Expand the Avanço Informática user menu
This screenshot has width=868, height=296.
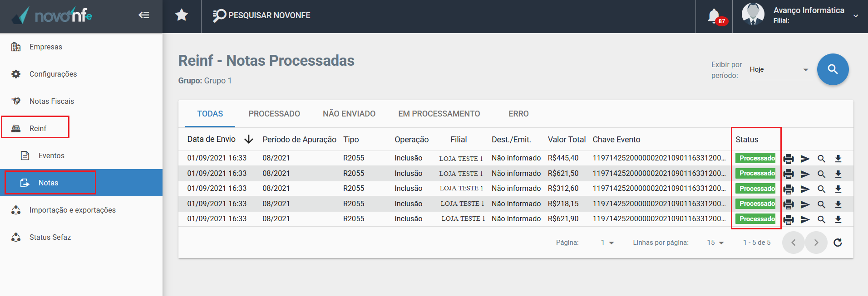tap(855, 16)
